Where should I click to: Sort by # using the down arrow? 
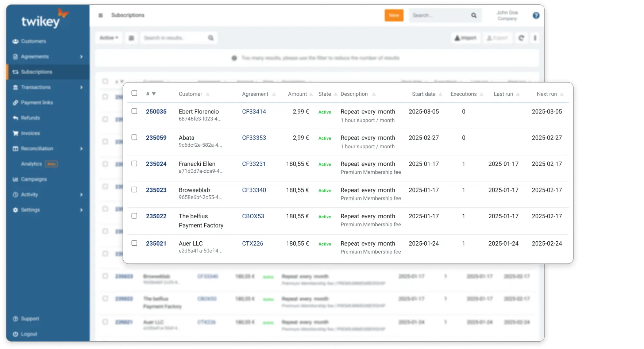tap(154, 94)
